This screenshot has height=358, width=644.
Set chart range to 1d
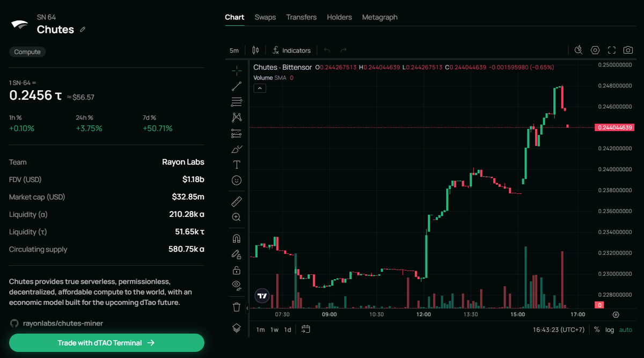point(288,330)
